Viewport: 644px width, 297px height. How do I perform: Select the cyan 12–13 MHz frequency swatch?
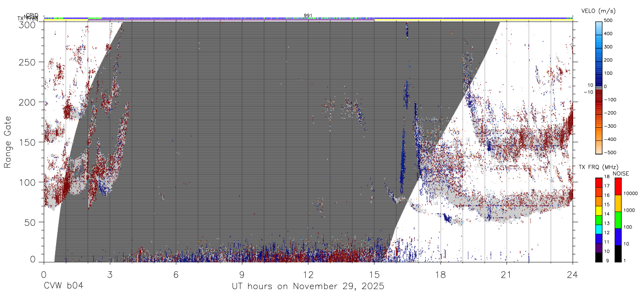(x=598, y=229)
